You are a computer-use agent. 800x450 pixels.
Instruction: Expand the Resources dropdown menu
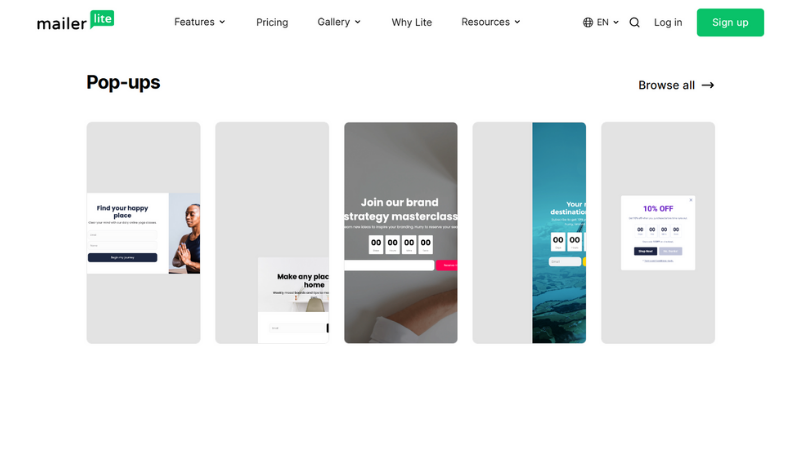pos(490,22)
